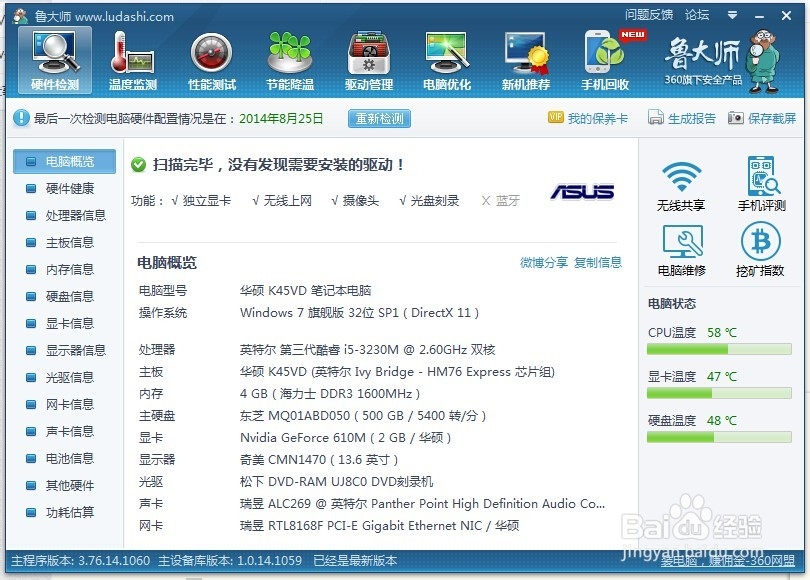Screen dimensions: 810x580
Task: Toggle the 无线上网 feature checkmark
Action: pyautogui.click(x=285, y=199)
